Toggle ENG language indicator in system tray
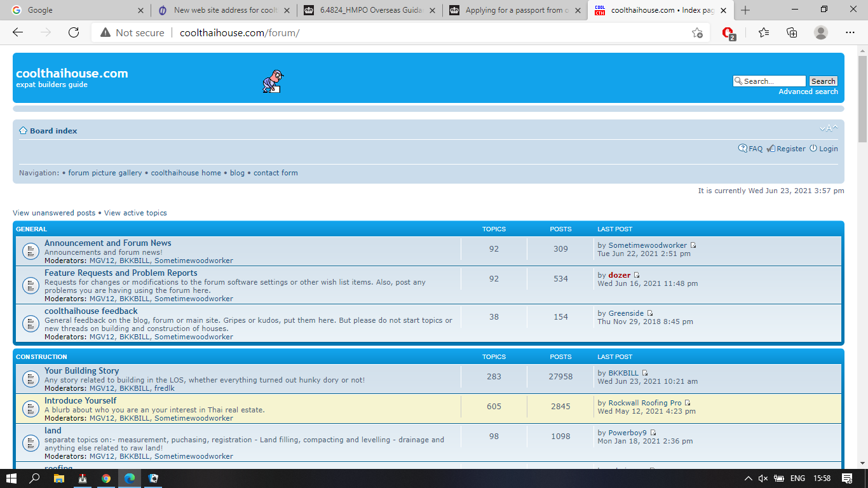This screenshot has width=868, height=488. tap(797, 478)
